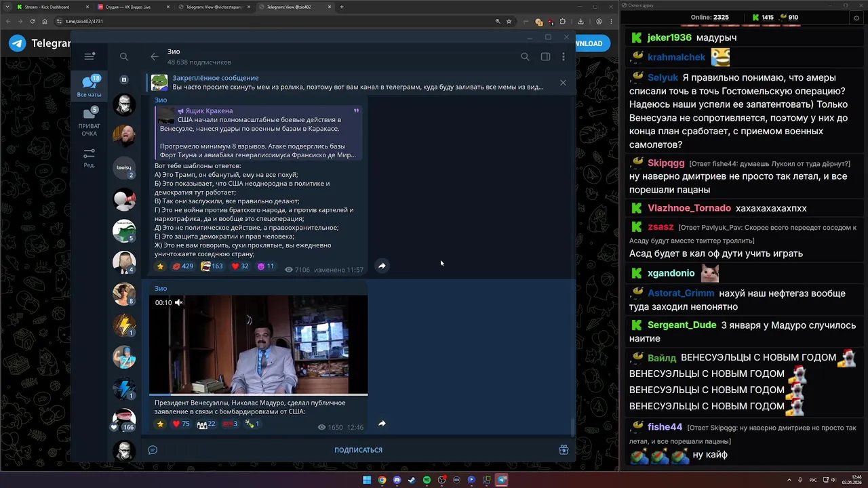Image resolution: width=868 pixels, height=488 pixels.
Task: Add star reaction on video post
Action: (x=161, y=424)
